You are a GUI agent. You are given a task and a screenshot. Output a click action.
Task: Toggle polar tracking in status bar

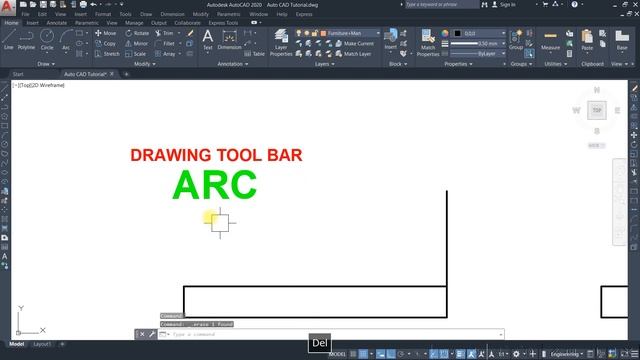click(x=401, y=354)
